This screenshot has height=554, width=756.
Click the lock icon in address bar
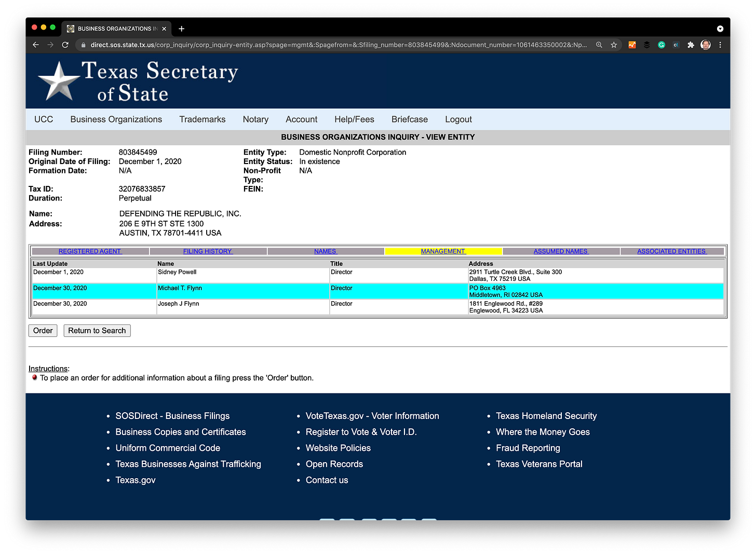pyautogui.click(x=83, y=45)
